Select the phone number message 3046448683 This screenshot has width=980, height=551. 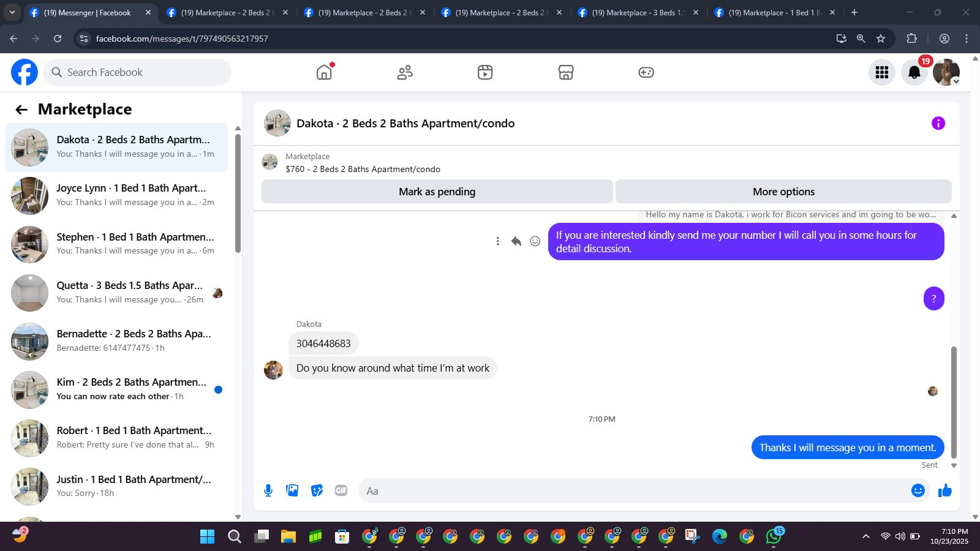tap(323, 343)
